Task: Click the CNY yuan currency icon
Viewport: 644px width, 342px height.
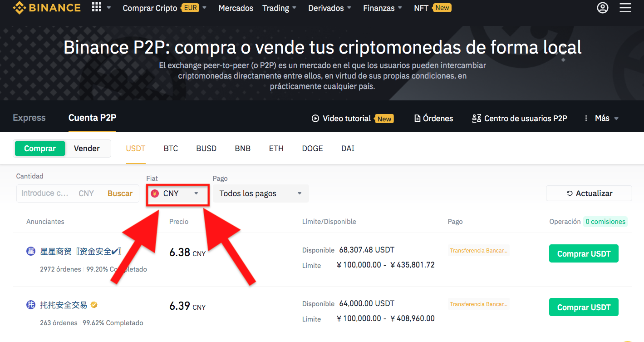Action: click(x=155, y=193)
